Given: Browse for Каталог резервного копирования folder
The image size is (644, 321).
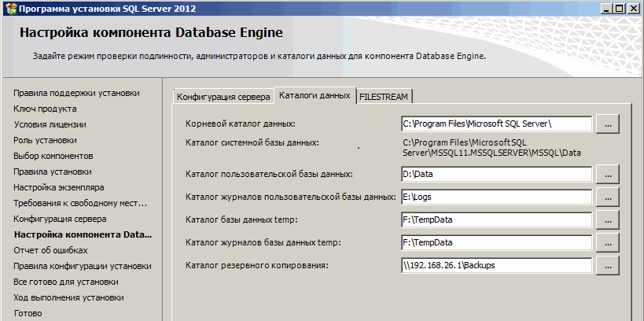Looking at the screenshot, I should (608, 265).
